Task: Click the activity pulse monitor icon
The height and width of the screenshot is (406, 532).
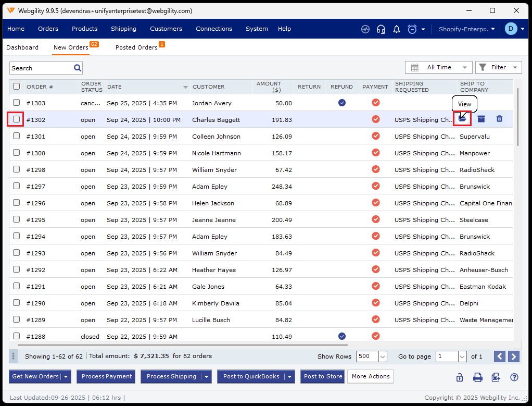Action: pyautogui.click(x=365, y=29)
